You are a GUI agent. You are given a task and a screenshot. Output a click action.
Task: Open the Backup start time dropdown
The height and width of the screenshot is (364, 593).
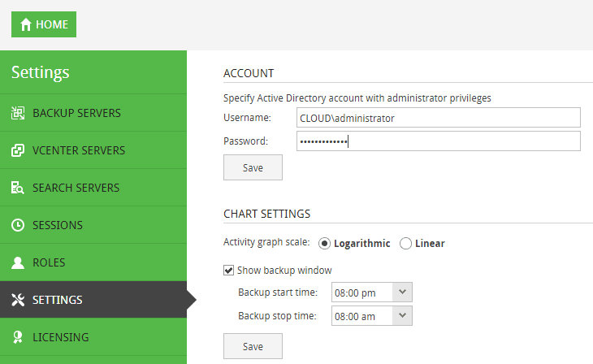403,292
